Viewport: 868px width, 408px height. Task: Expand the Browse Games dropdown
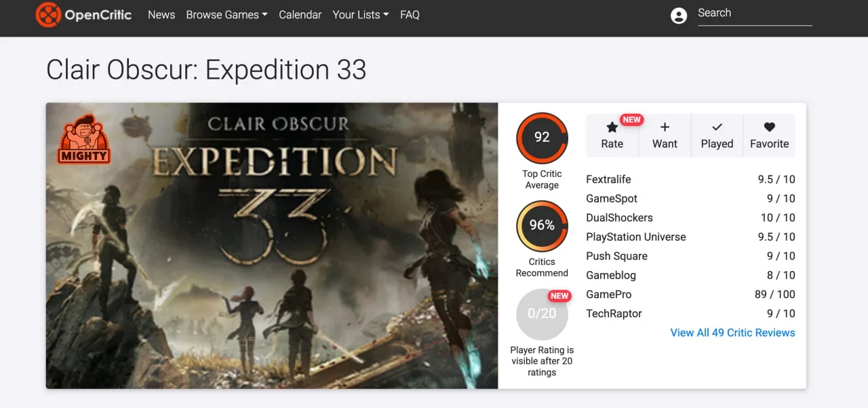pos(226,15)
